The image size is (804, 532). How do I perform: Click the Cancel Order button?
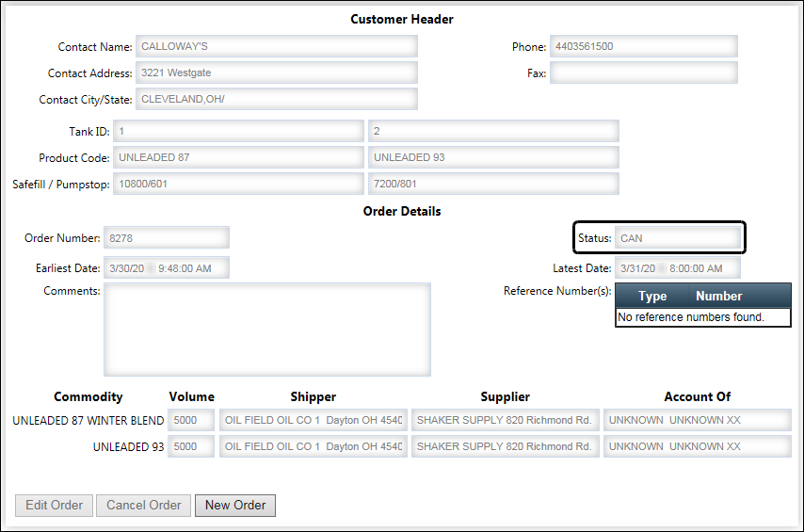143,506
